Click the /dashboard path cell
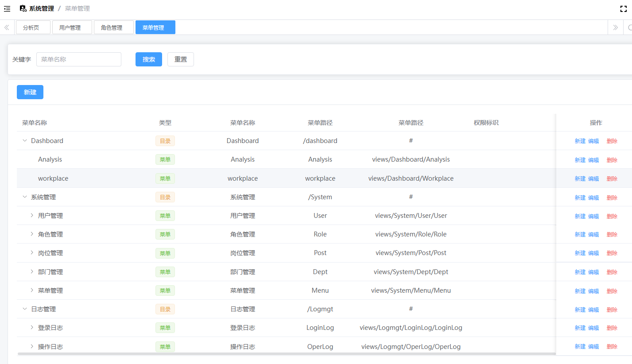Viewport: 632px width, 364px height. tap(320, 141)
